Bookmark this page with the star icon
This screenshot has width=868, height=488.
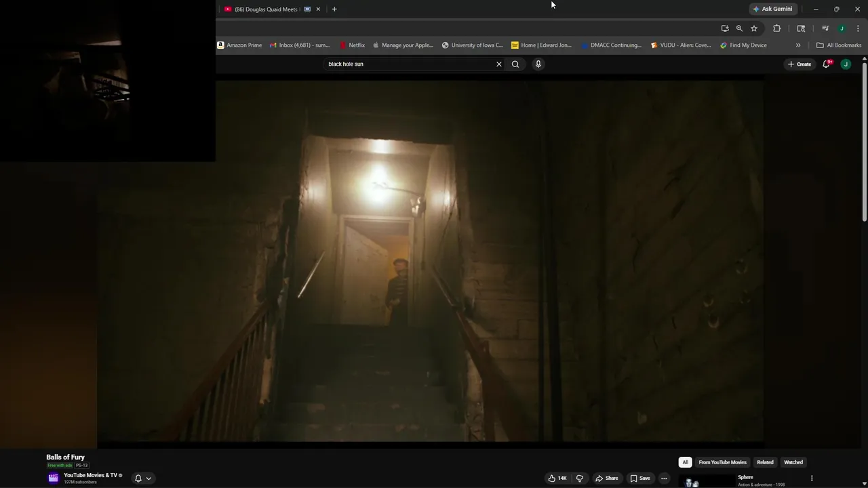pos(753,28)
